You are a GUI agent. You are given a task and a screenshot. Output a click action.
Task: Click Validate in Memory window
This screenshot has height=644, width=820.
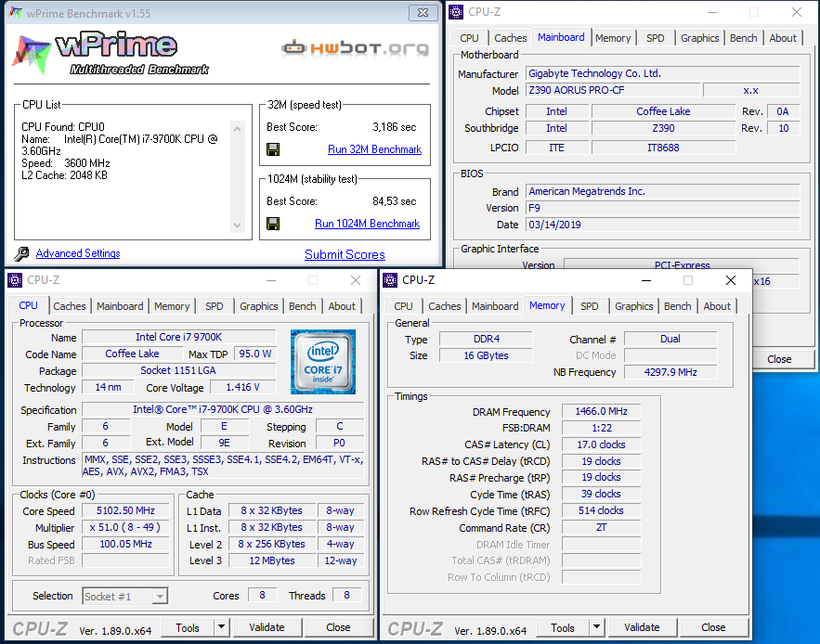642,627
